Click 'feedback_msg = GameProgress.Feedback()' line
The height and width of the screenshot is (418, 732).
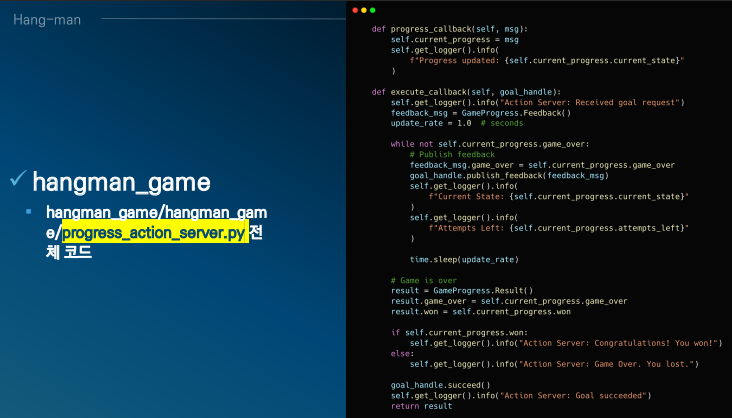tap(481, 113)
